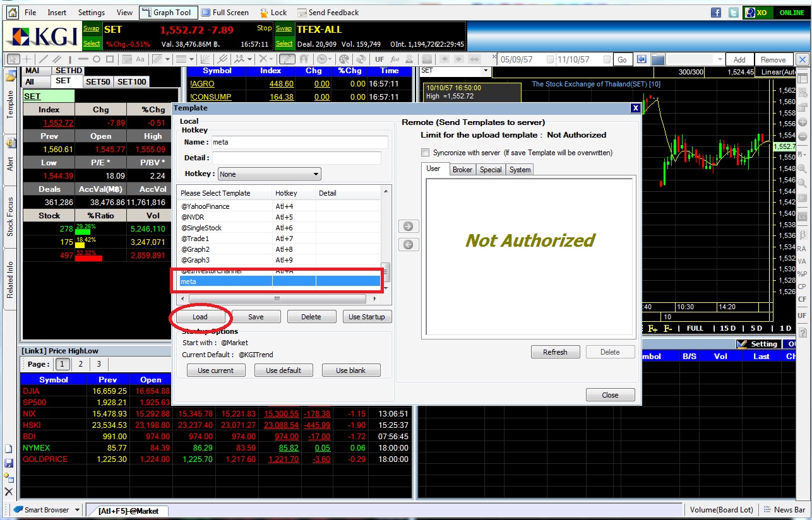The height and width of the screenshot is (520, 812).
Task: Click the floppy disk save icon at bottom left
Action: (x=9, y=463)
